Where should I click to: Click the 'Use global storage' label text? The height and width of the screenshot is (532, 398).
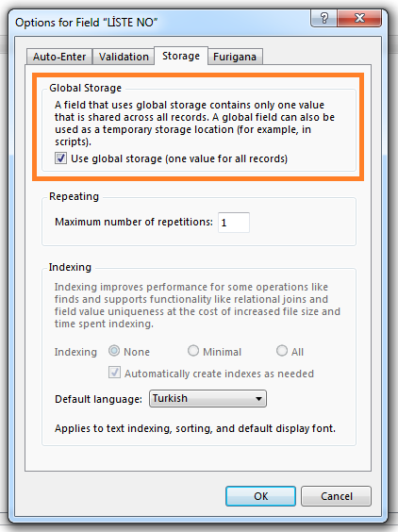tap(179, 158)
